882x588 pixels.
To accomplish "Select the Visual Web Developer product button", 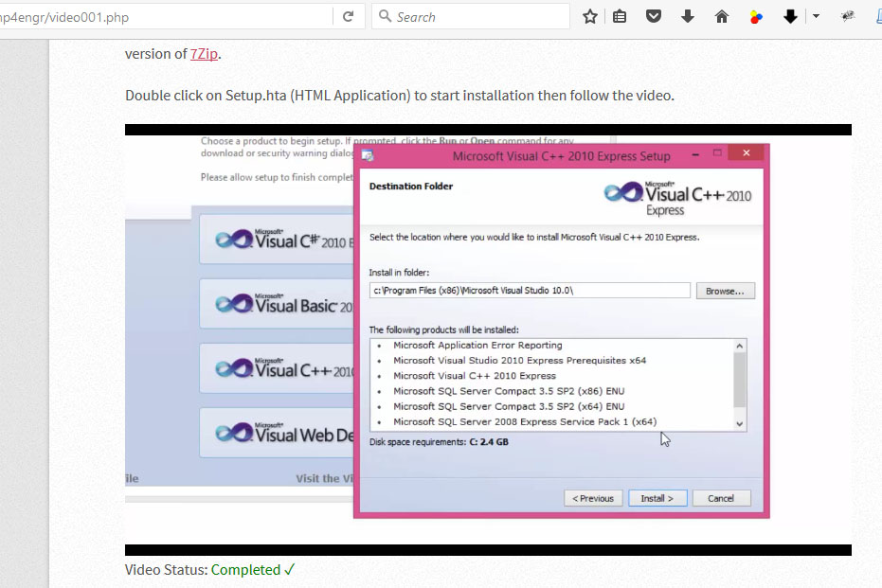I will [278, 434].
